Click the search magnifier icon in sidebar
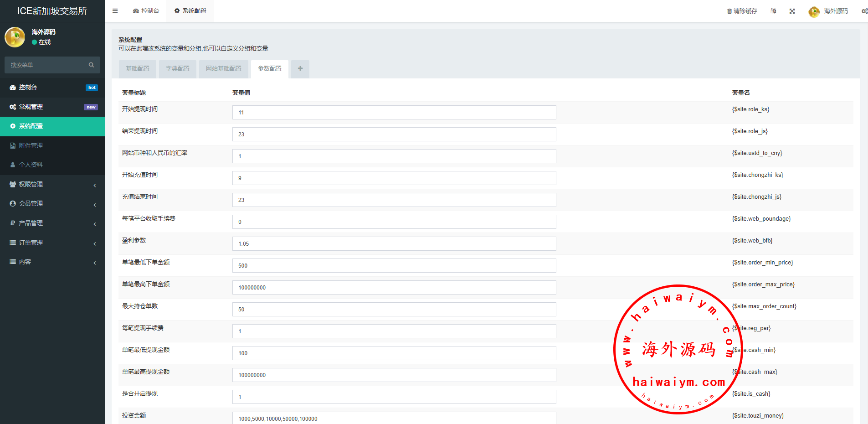868x424 pixels. pyautogui.click(x=91, y=65)
